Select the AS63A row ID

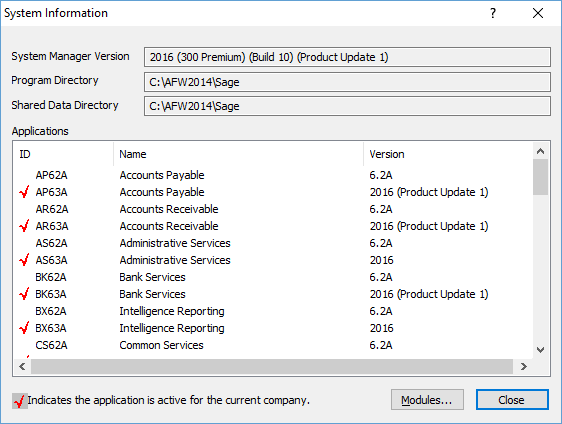51,260
